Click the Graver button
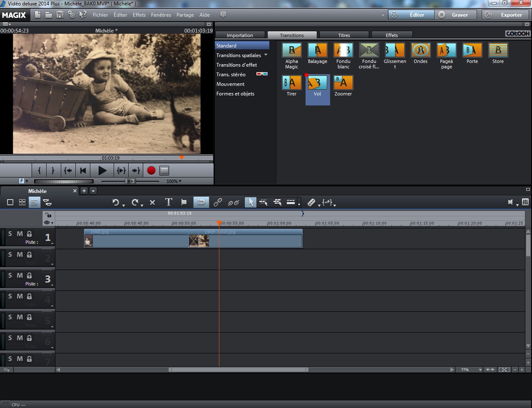The image size is (532, 408). pyautogui.click(x=457, y=15)
